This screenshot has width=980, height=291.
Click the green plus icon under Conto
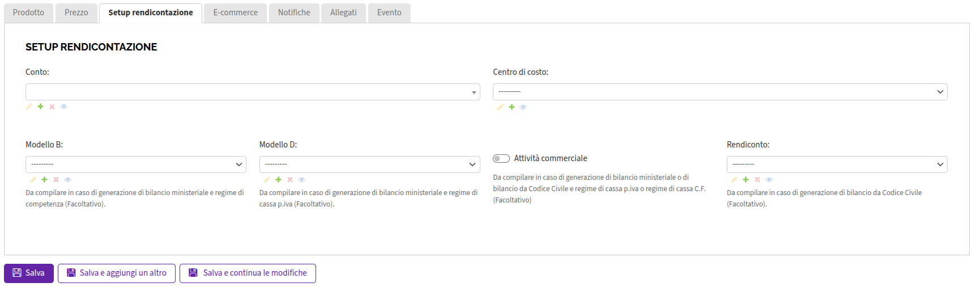40,107
